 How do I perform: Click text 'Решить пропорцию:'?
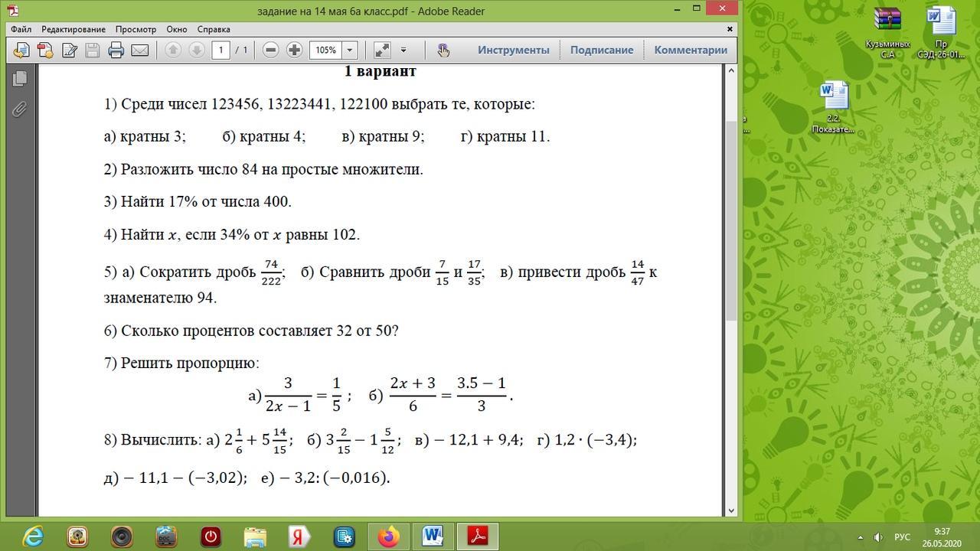point(190,363)
